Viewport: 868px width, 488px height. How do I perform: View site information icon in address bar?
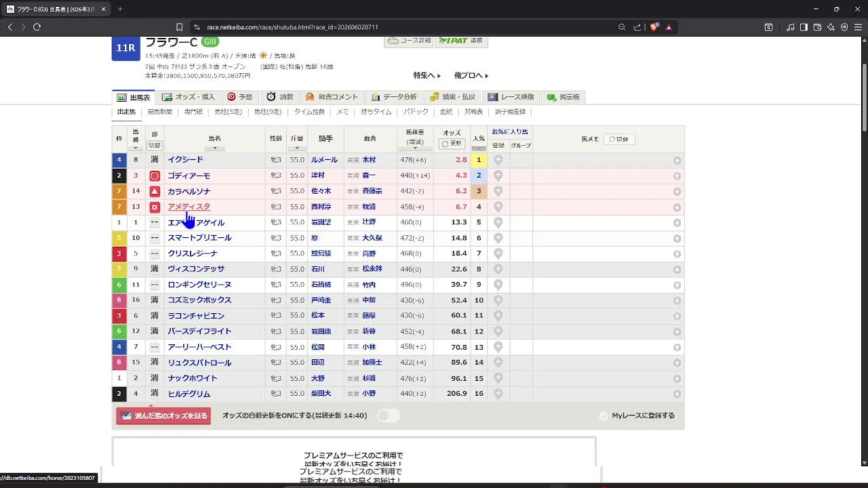click(x=197, y=27)
